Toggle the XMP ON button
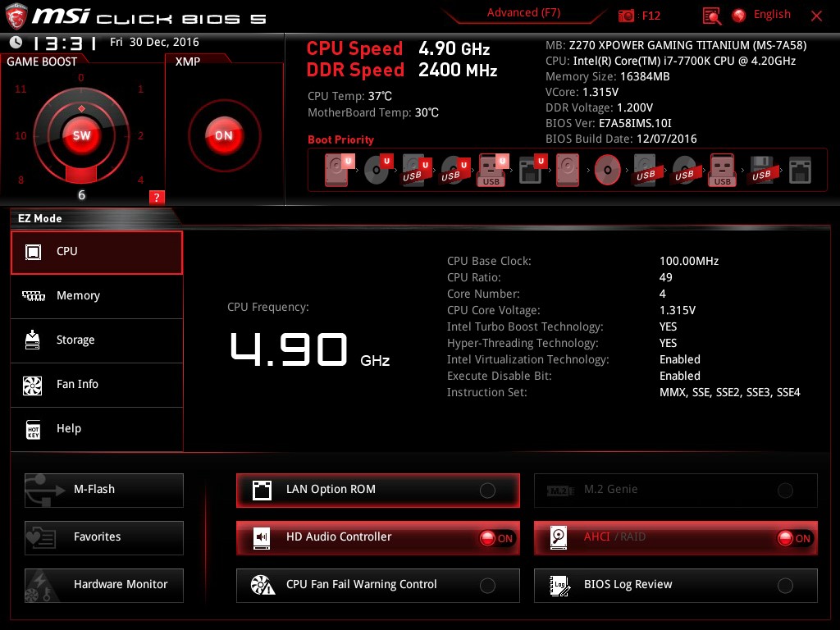Image resolution: width=840 pixels, height=630 pixels. (x=223, y=135)
